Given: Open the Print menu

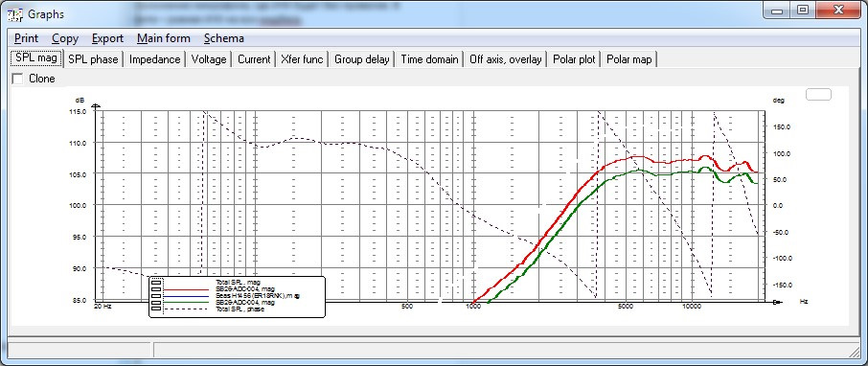Looking at the screenshot, I should [x=27, y=38].
